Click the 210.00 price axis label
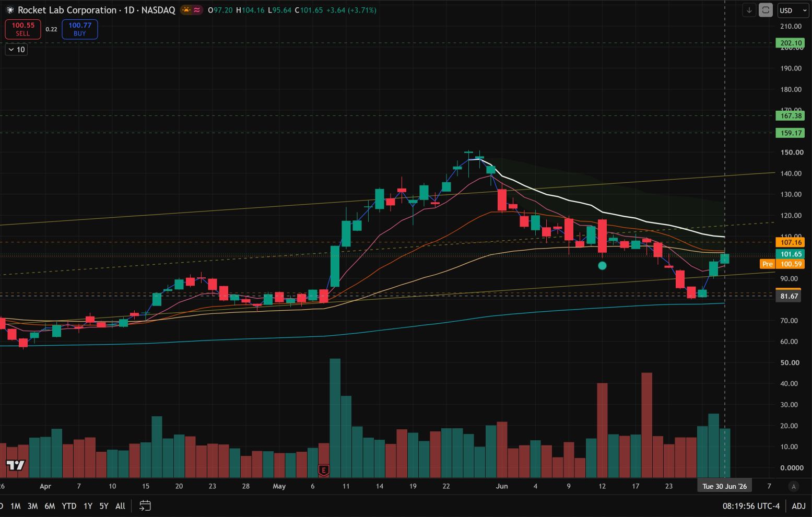This screenshot has height=517, width=812. point(791,26)
